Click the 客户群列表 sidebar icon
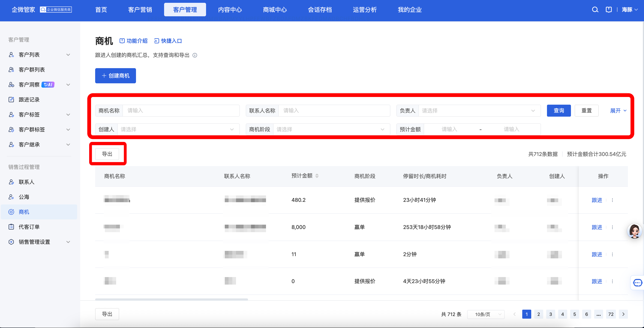This screenshot has height=328, width=644. (11, 70)
